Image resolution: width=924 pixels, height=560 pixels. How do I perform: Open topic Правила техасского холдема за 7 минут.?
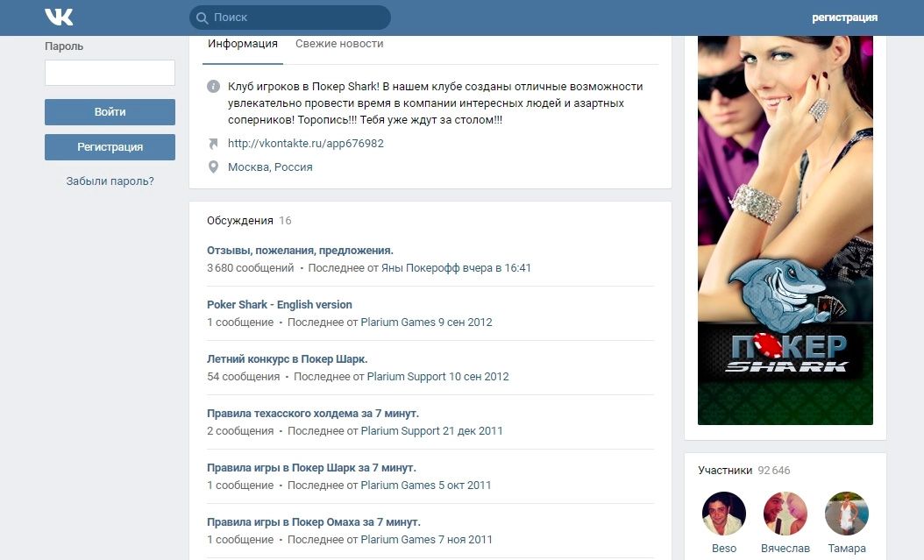[313, 414]
